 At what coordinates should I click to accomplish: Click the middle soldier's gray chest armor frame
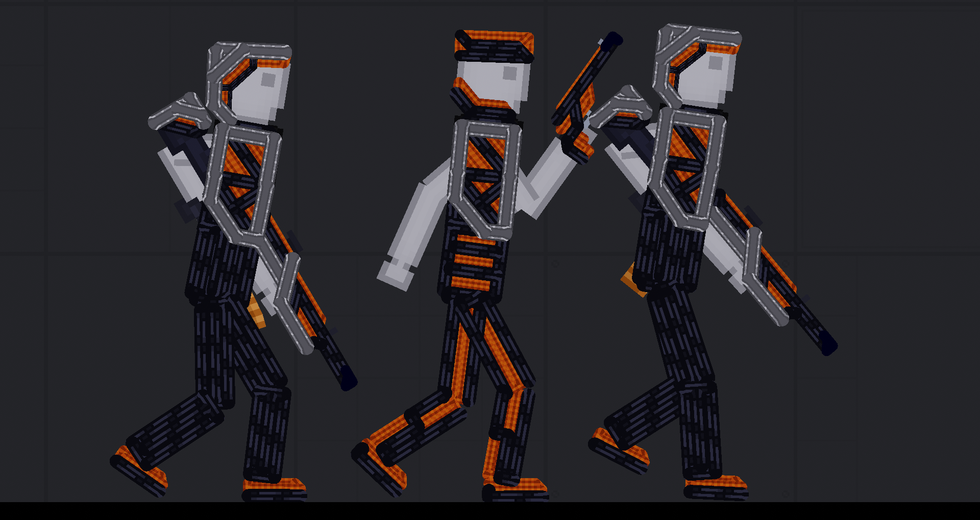point(484,179)
